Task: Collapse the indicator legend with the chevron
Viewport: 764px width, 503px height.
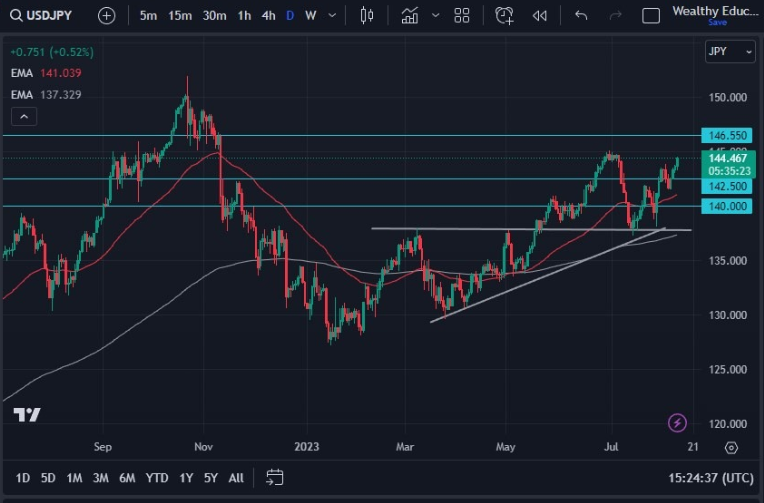Action: click(x=25, y=116)
